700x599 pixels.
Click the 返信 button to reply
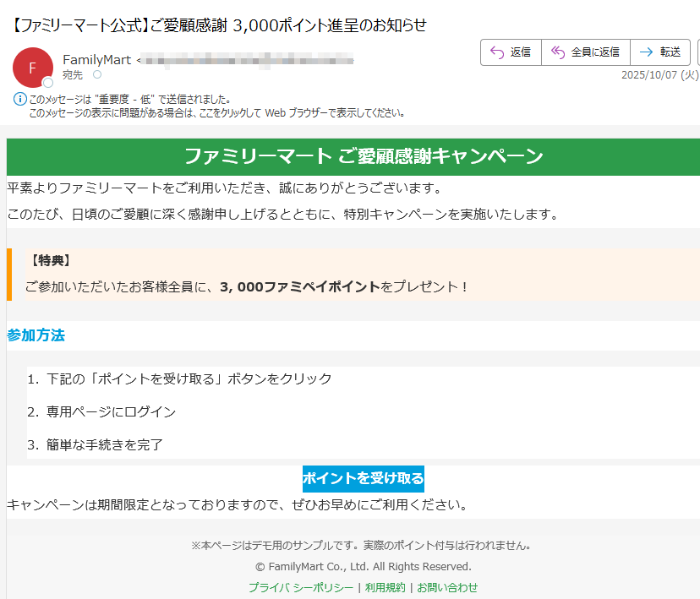511,52
